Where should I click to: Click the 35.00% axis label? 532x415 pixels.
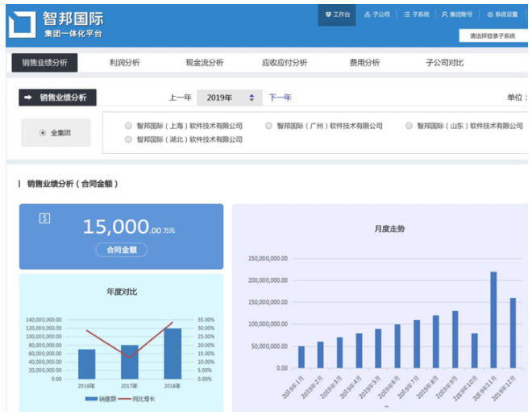point(206,320)
